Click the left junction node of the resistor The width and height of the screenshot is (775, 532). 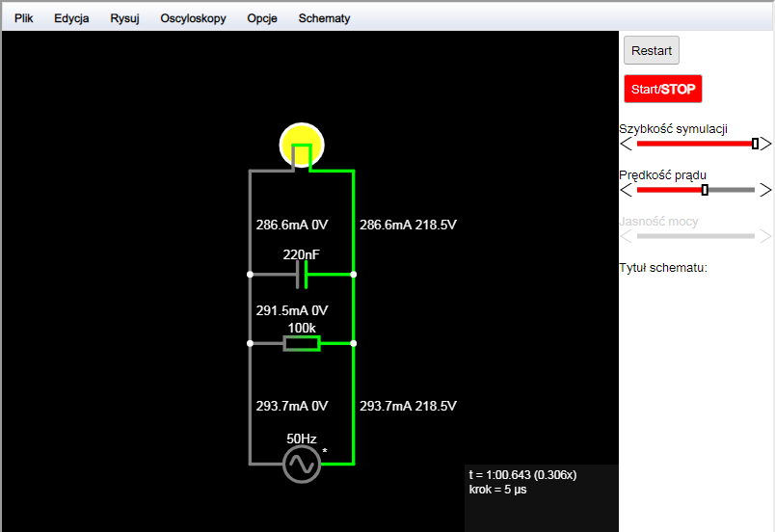click(x=250, y=343)
